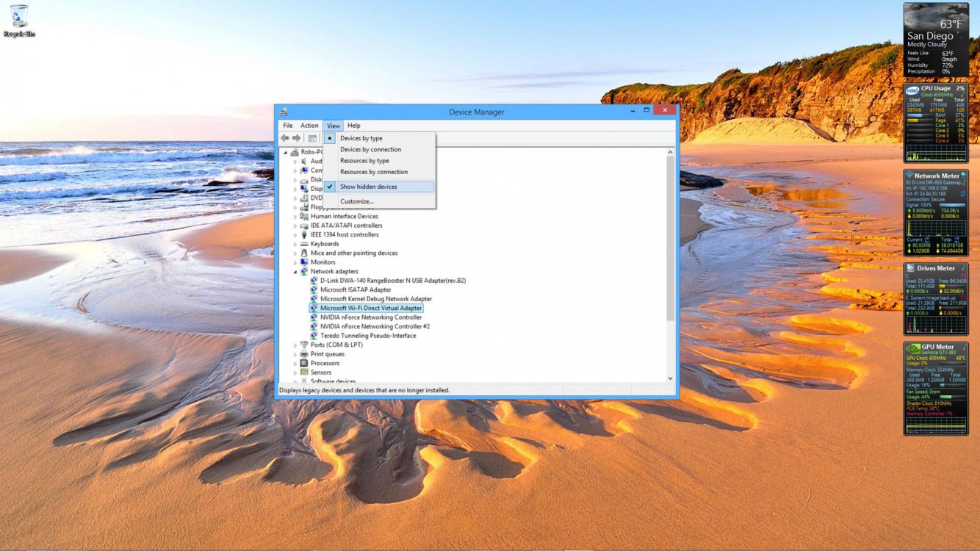This screenshot has width=980, height=551.
Task: Click the vertical scrollbar thumb in device list
Action: [x=670, y=238]
